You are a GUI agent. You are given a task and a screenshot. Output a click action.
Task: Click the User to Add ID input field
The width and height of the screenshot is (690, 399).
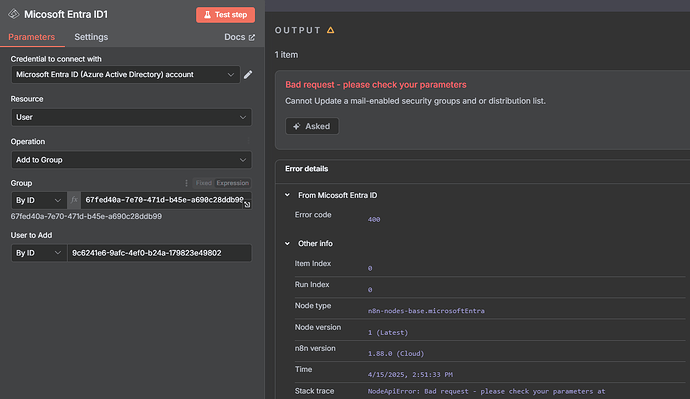click(159, 253)
